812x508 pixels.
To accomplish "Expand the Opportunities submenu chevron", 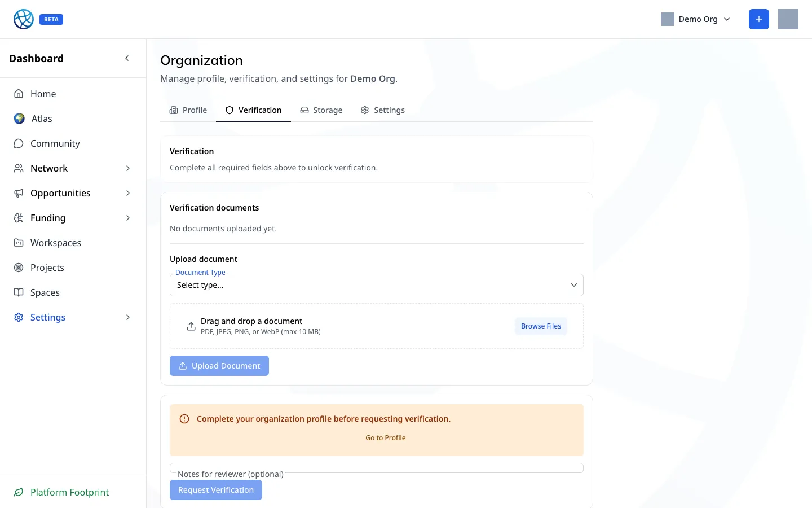I will coord(128,193).
